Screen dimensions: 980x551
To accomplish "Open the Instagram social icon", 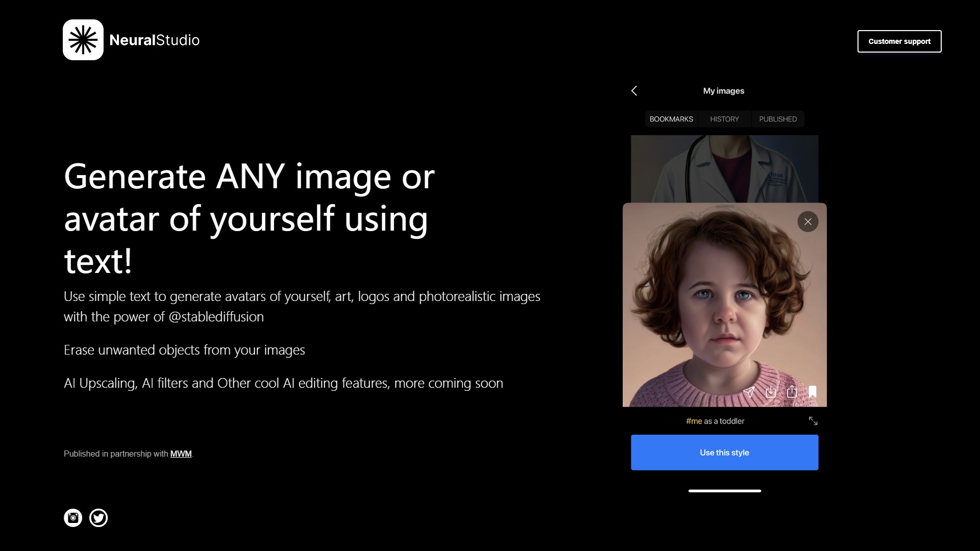I will 73,518.
